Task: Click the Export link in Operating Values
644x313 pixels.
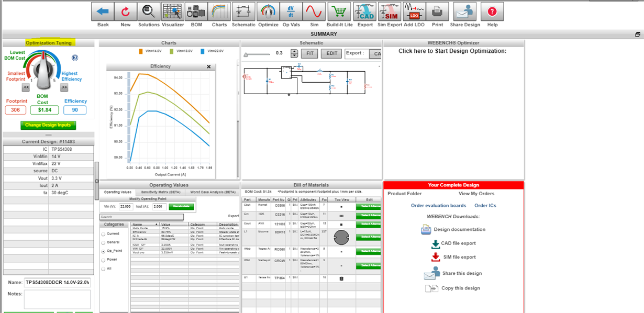Action: (x=234, y=216)
